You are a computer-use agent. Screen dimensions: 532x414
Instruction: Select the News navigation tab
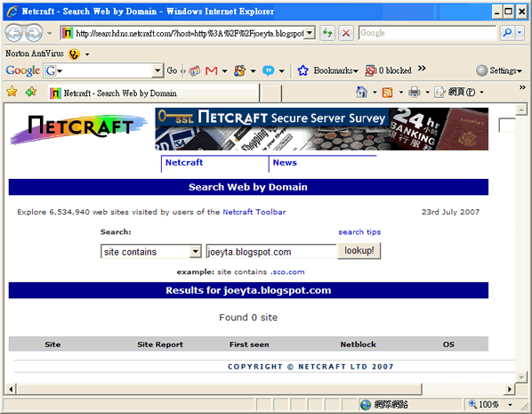285,163
